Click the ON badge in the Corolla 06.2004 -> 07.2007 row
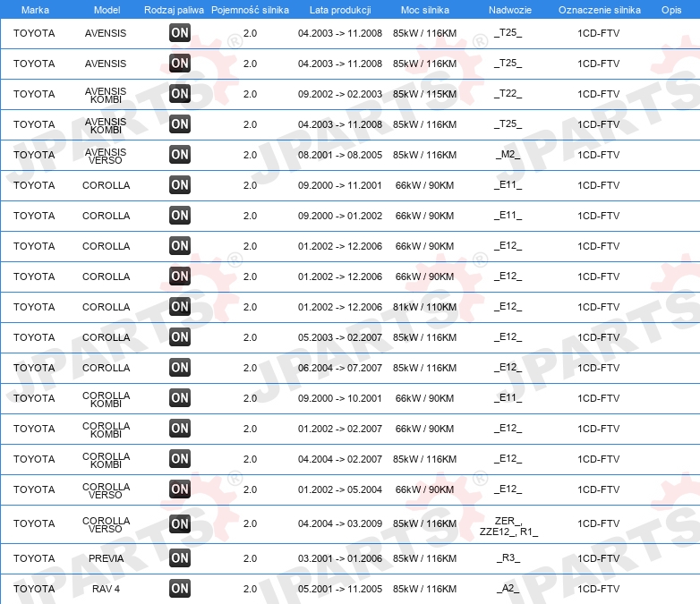Image resolution: width=700 pixels, height=604 pixels. [x=180, y=368]
